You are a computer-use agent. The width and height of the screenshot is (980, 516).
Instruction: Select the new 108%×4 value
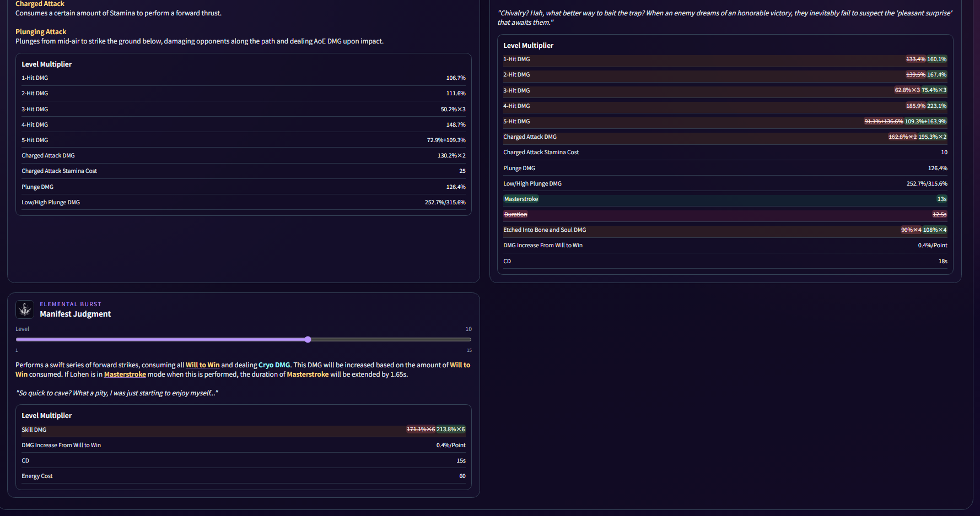tap(935, 230)
